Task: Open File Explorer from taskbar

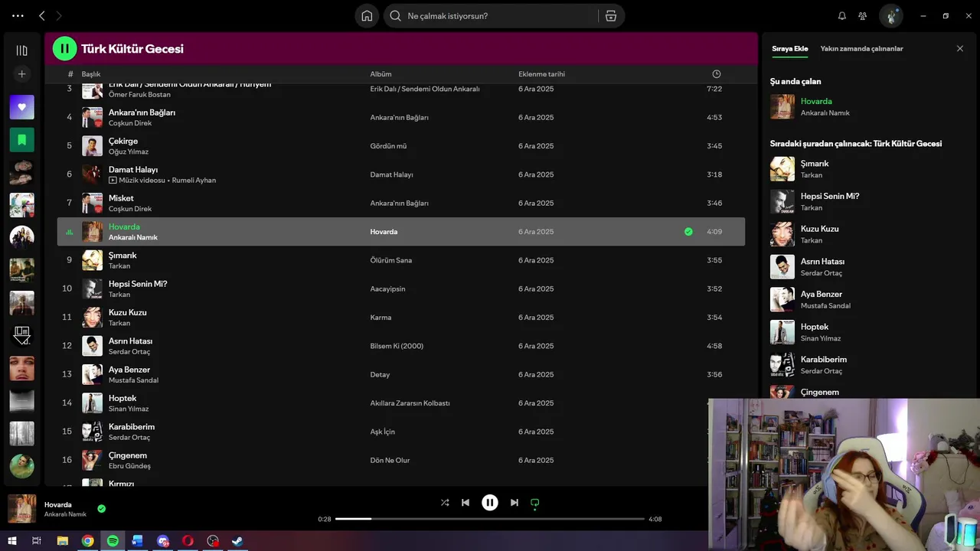Action: pos(63,541)
